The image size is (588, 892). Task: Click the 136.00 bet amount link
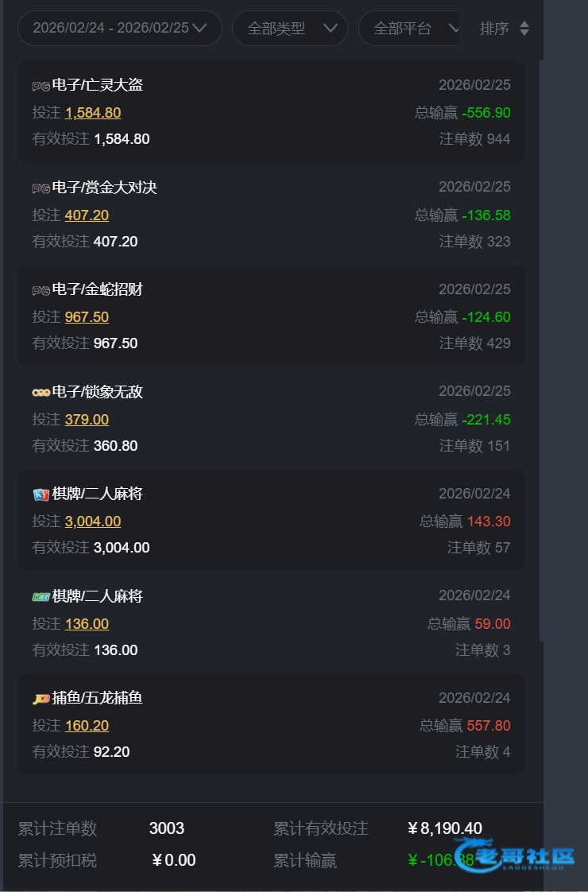click(87, 624)
